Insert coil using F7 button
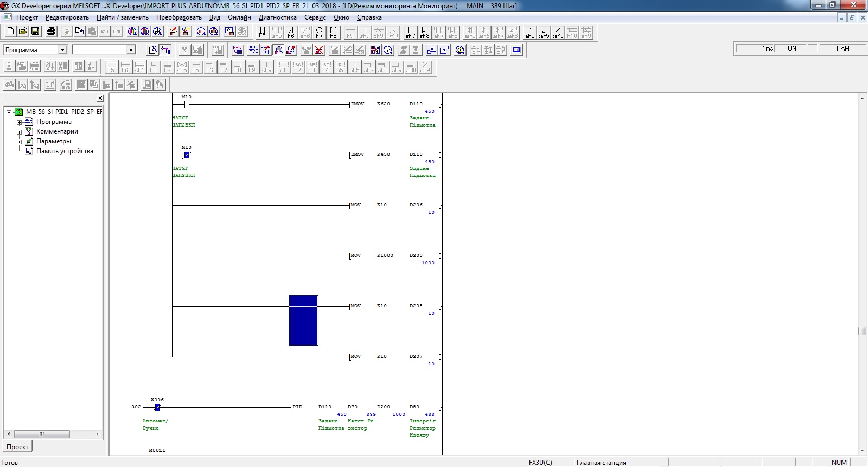The height and width of the screenshot is (467, 868). coord(319,33)
